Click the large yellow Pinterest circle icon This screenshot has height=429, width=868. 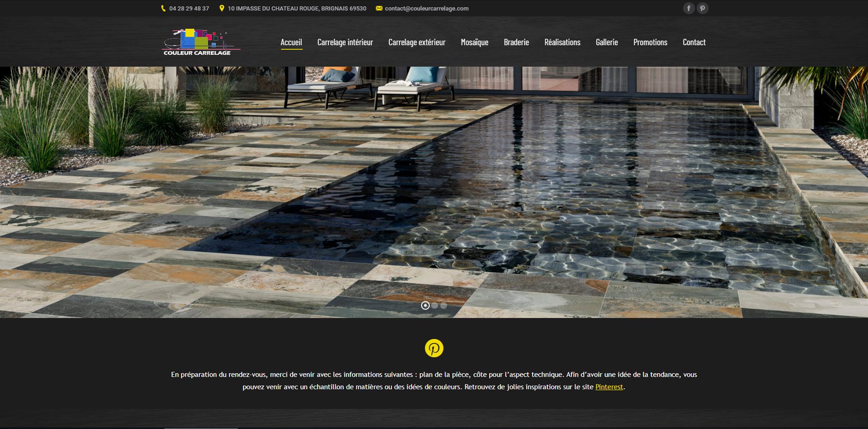click(x=434, y=348)
